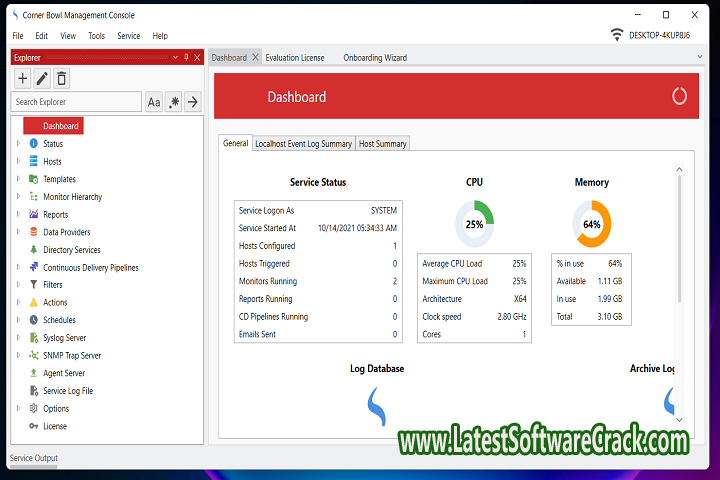
Task: Switch to the Host Summary tab
Action: pyautogui.click(x=383, y=144)
